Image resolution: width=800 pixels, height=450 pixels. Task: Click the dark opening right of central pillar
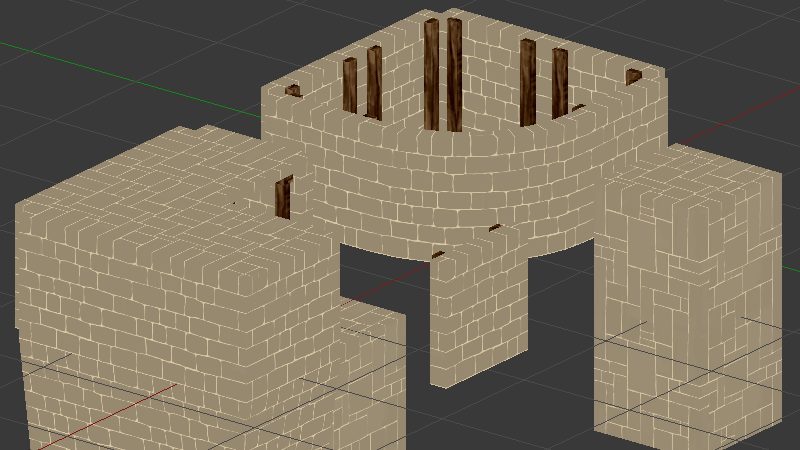click(560, 300)
